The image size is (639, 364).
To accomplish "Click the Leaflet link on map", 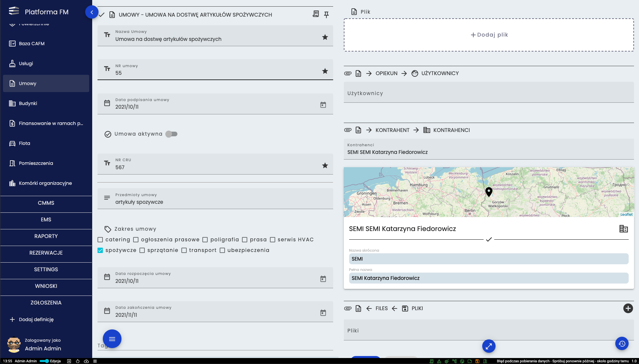I will (626, 215).
